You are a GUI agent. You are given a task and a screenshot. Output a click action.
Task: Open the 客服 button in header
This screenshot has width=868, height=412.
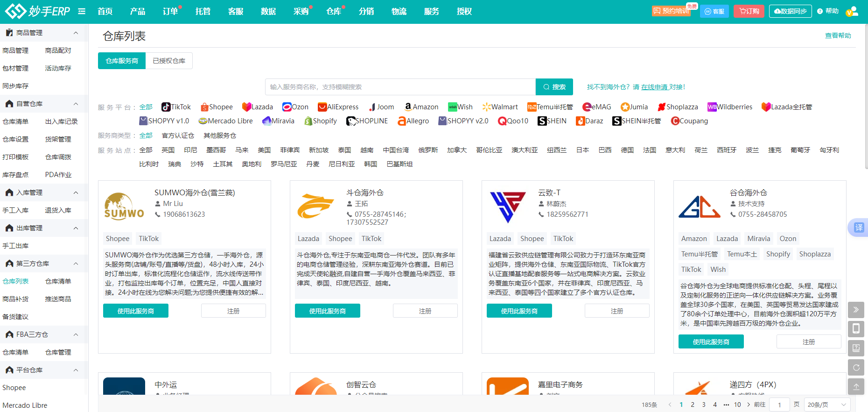714,11
